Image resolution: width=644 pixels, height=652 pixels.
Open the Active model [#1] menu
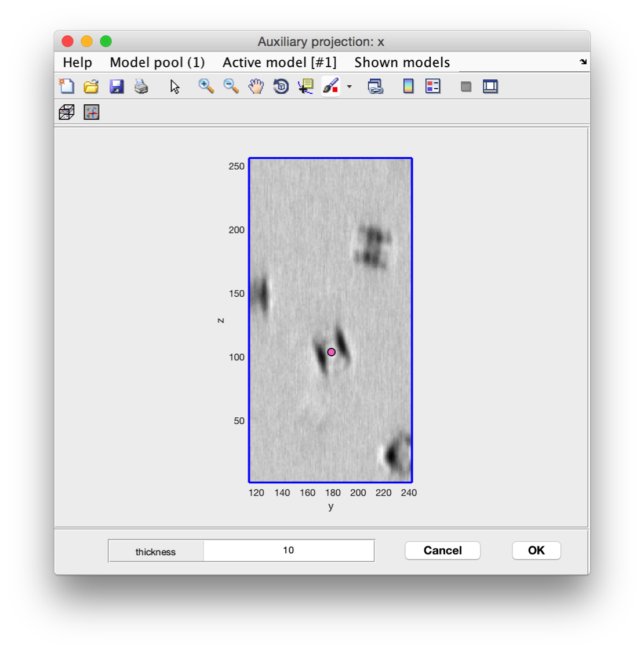[x=279, y=63]
